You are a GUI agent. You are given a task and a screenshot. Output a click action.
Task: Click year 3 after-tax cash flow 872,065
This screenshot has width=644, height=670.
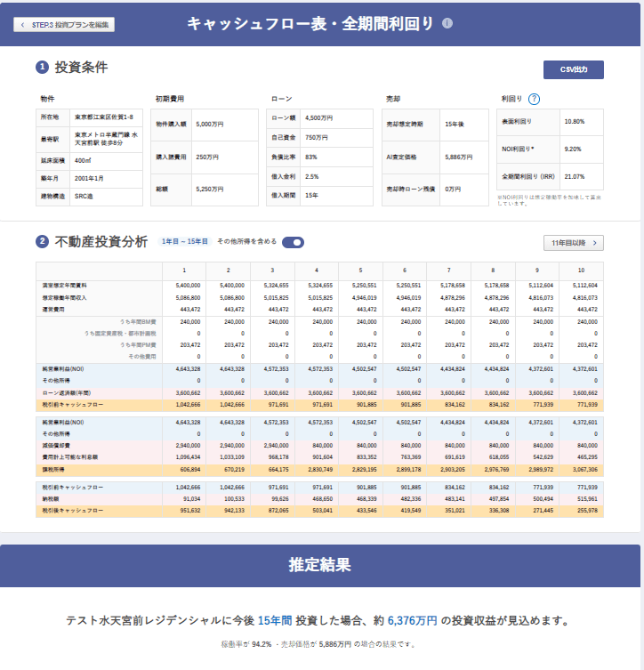278,511
